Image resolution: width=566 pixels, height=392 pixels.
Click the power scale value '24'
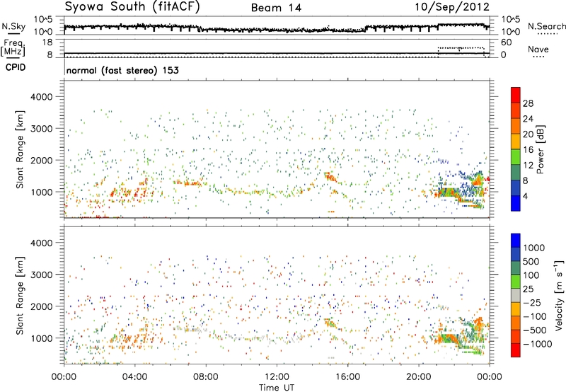click(x=528, y=119)
